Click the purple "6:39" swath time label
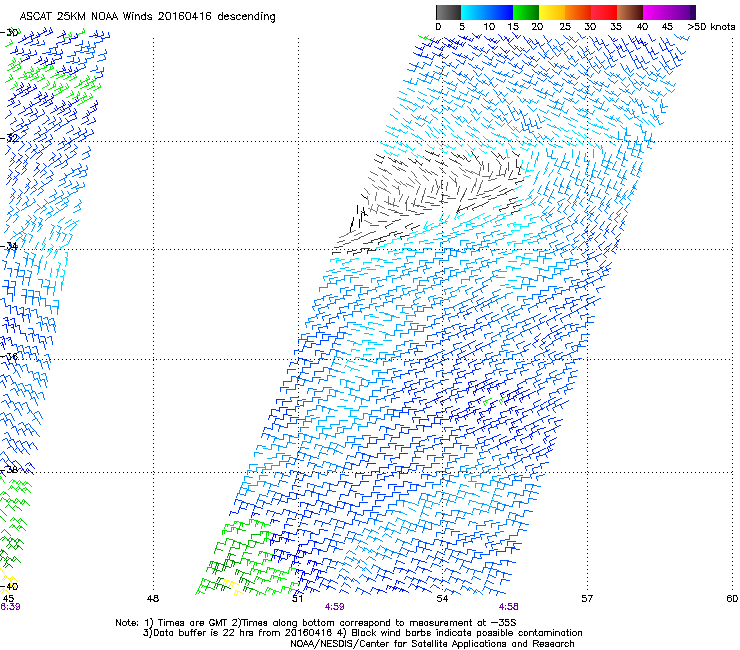740x650 pixels. pos(10,607)
